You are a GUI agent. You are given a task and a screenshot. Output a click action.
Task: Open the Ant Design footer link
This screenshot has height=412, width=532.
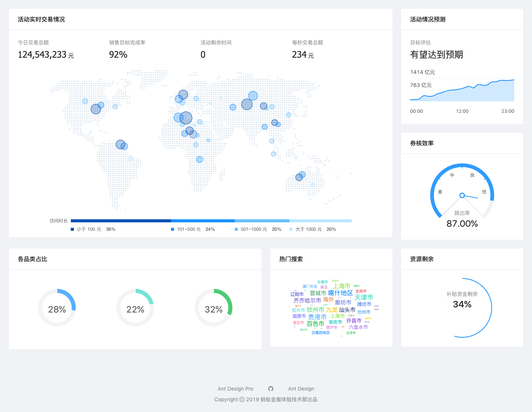(301, 389)
